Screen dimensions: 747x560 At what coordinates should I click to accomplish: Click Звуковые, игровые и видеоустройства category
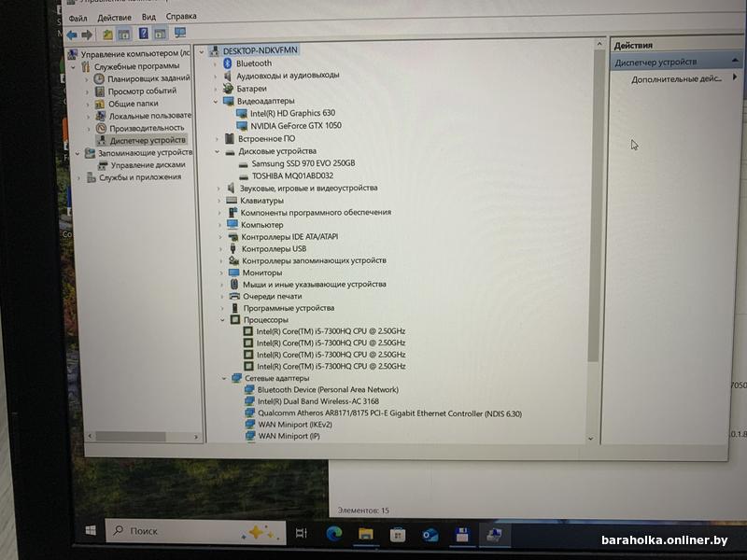click(309, 189)
